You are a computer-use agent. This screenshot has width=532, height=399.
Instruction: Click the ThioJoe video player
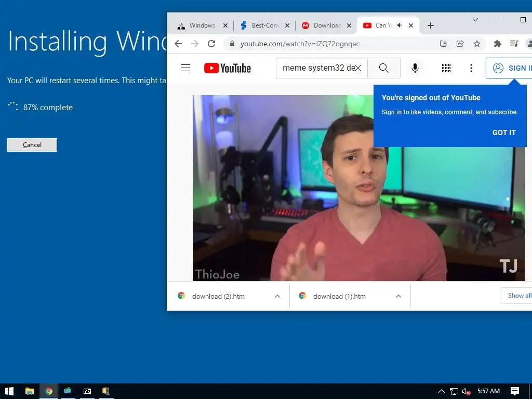click(358, 188)
